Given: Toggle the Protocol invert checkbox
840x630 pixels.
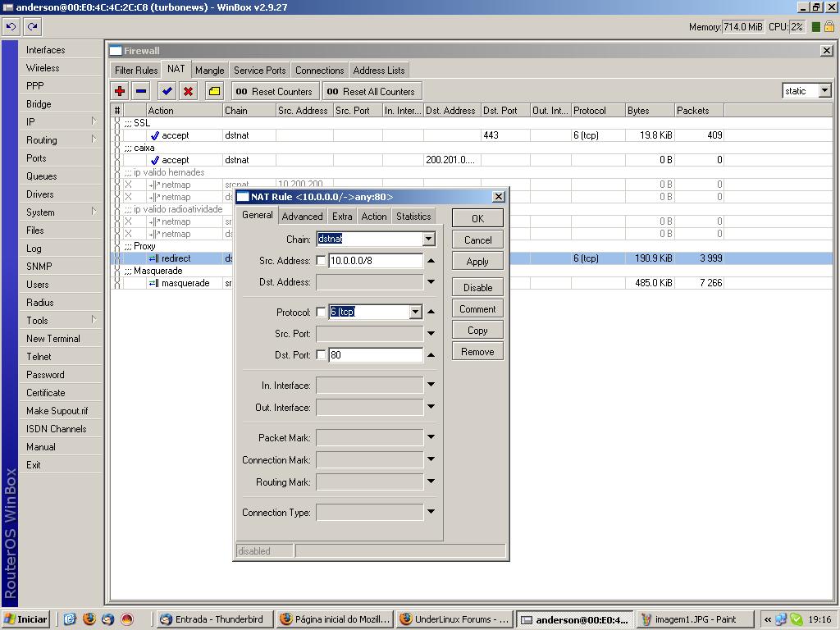Looking at the screenshot, I should click(x=321, y=313).
